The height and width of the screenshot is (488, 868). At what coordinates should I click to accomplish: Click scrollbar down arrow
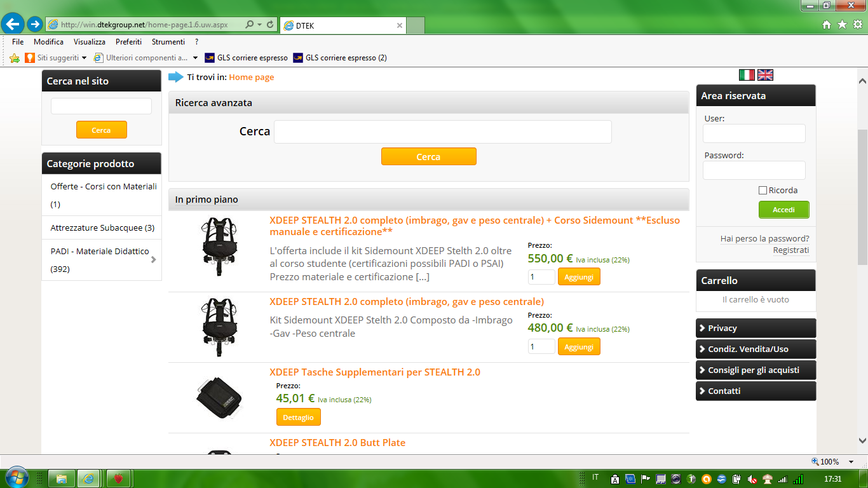point(862,440)
